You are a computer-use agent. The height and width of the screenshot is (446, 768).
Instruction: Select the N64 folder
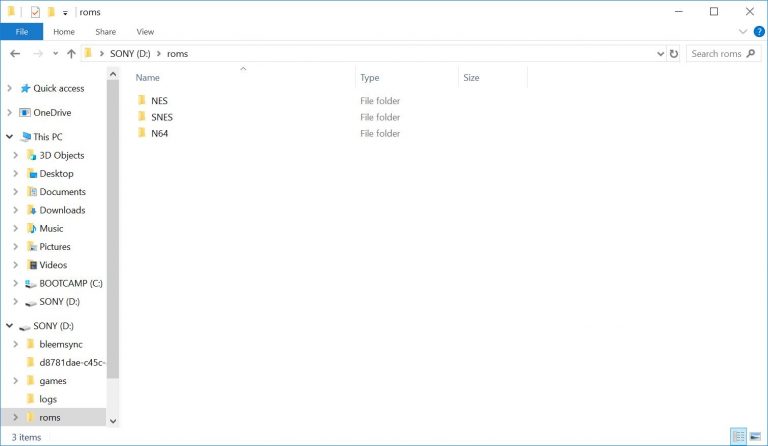point(159,133)
